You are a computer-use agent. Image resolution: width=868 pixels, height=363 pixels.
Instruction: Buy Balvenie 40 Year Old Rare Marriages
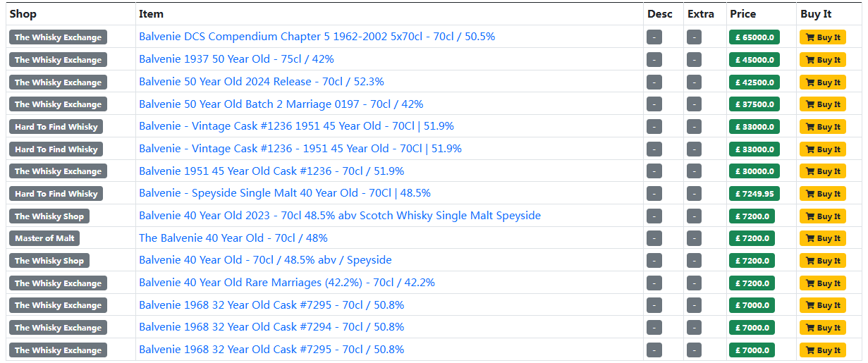pos(822,283)
